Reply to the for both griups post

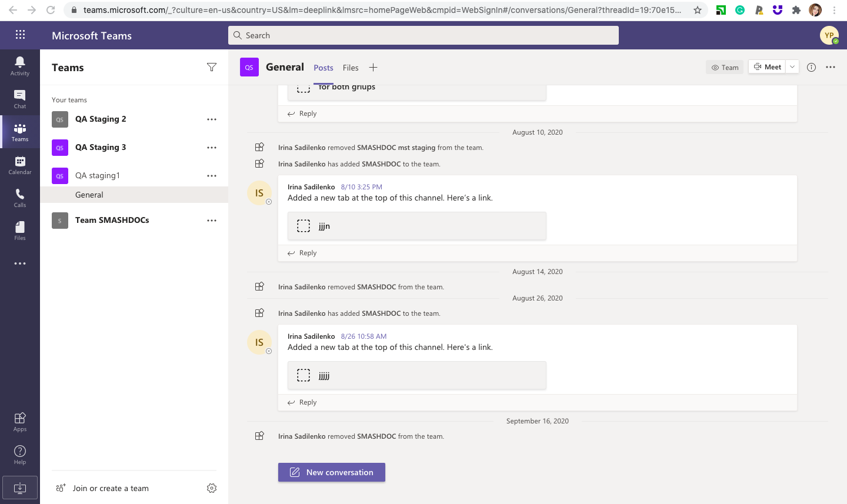[302, 114]
